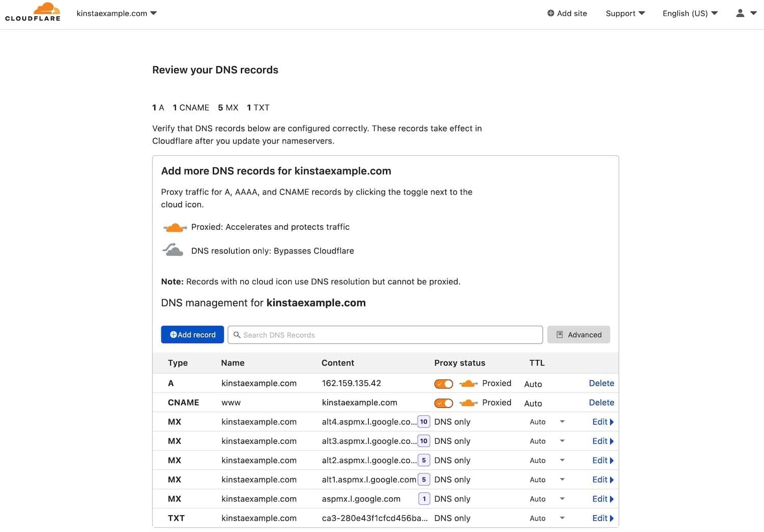Click the Add record button
Screen dimensions: 764x532
pos(192,334)
